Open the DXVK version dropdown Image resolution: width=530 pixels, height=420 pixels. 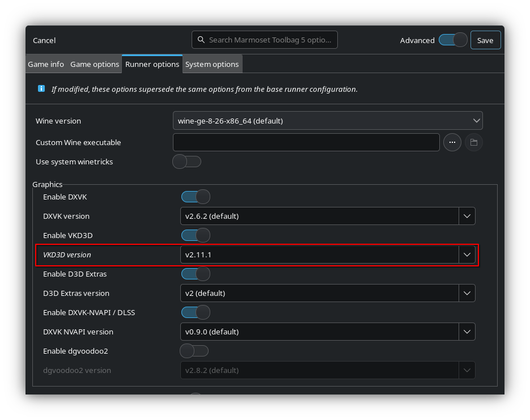467,216
